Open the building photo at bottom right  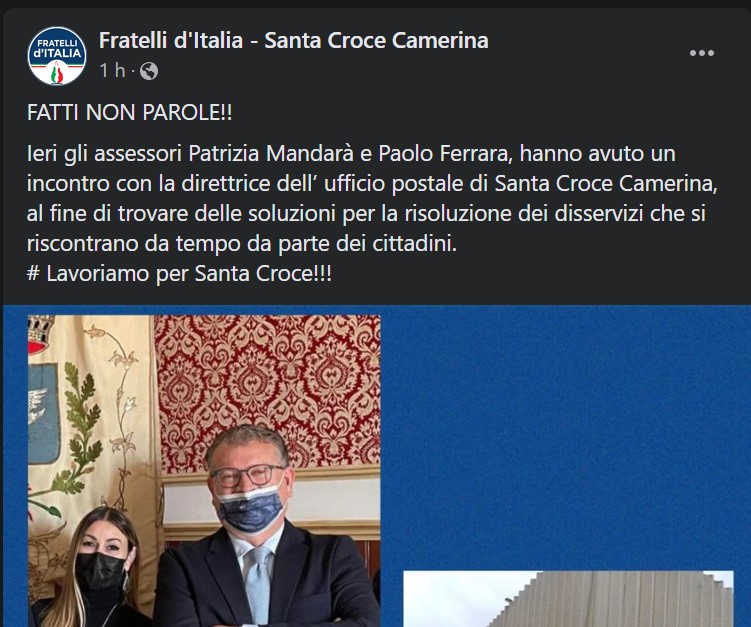(x=568, y=599)
